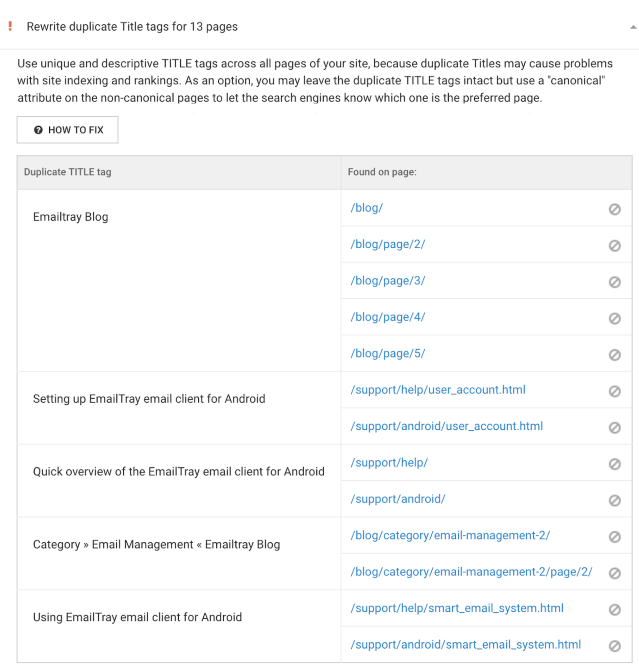Click ignore icon for /support/android/smart_email_system.html
The width and height of the screenshot is (639, 670).
click(615, 646)
